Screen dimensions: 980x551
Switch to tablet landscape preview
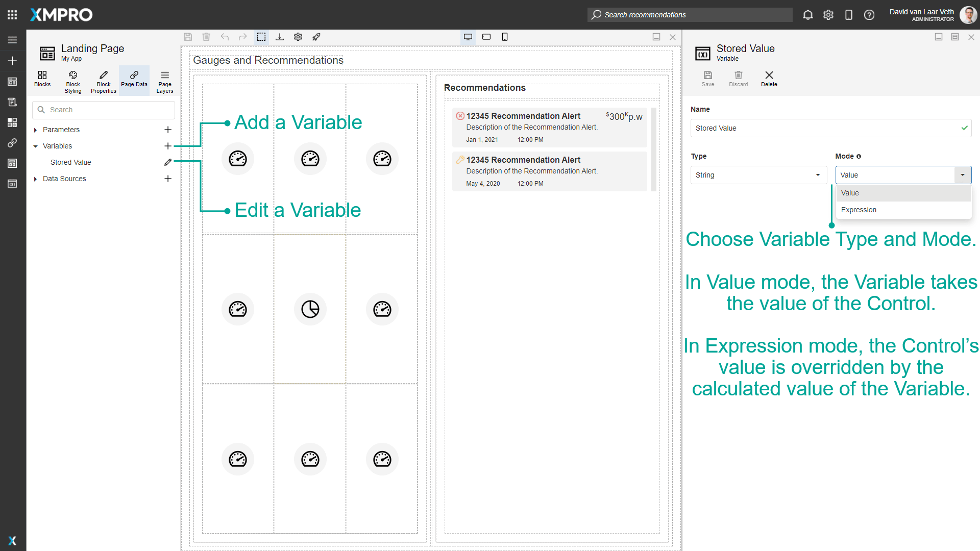point(486,37)
